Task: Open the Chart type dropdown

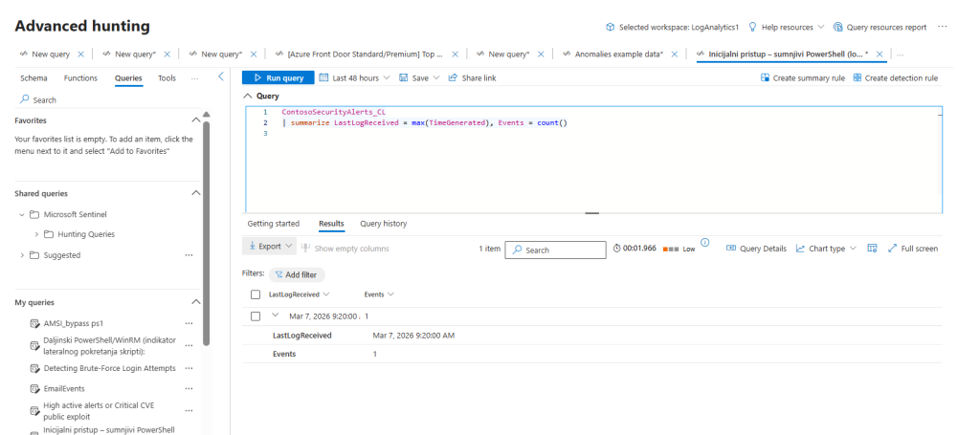Action: (831, 249)
